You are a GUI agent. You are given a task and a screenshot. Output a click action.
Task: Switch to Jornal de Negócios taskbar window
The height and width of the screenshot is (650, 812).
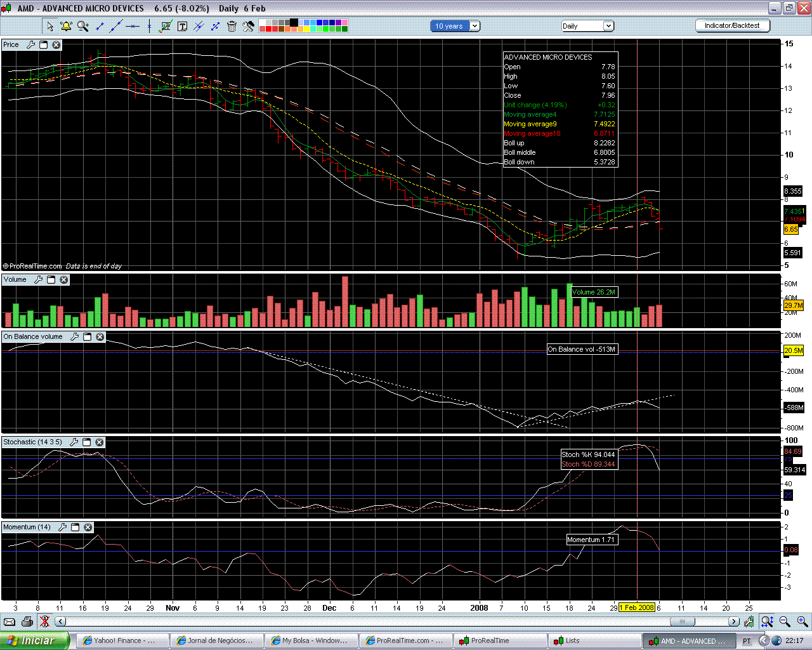click(218, 640)
